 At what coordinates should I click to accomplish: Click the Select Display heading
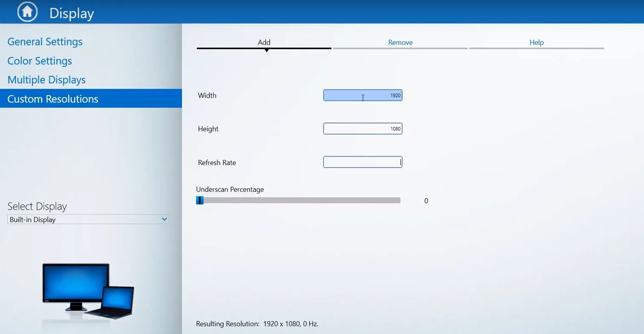click(x=37, y=206)
